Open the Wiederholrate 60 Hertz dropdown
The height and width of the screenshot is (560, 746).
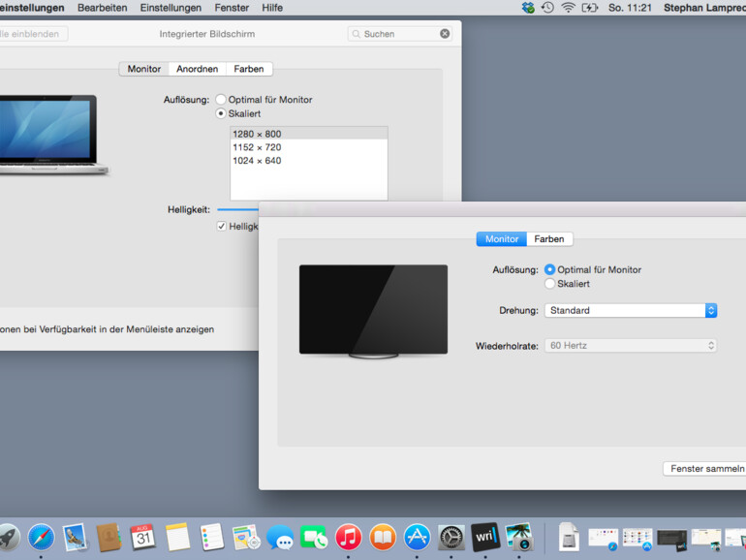(630, 346)
